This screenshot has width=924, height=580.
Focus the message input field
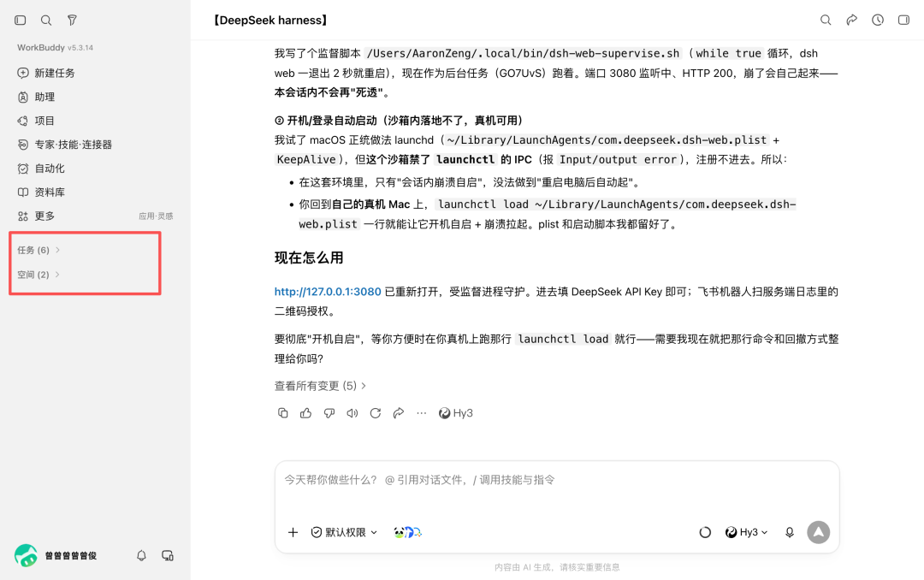point(556,480)
